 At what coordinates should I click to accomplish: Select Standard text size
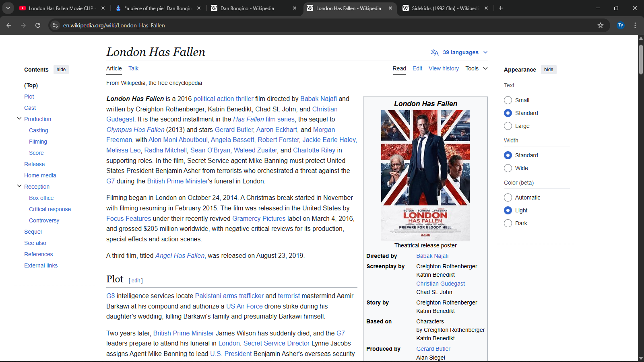click(x=508, y=113)
